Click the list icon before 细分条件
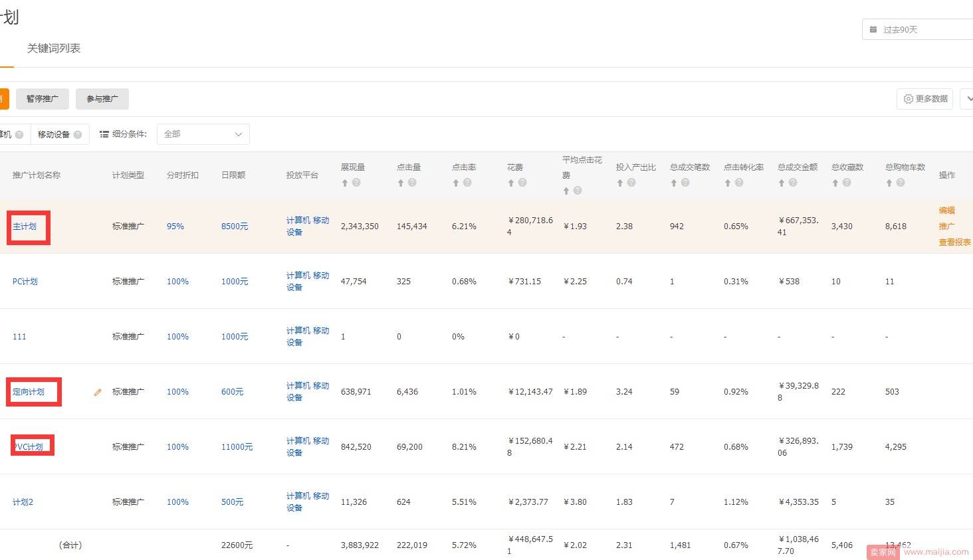The image size is (973, 560). (104, 134)
